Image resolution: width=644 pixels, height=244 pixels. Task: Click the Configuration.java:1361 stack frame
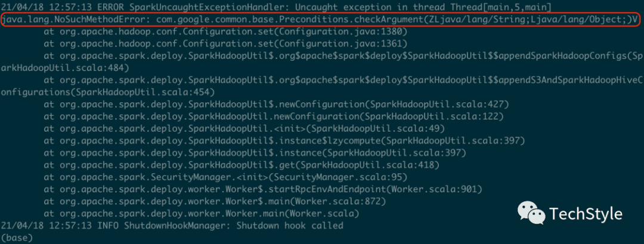coord(225,43)
